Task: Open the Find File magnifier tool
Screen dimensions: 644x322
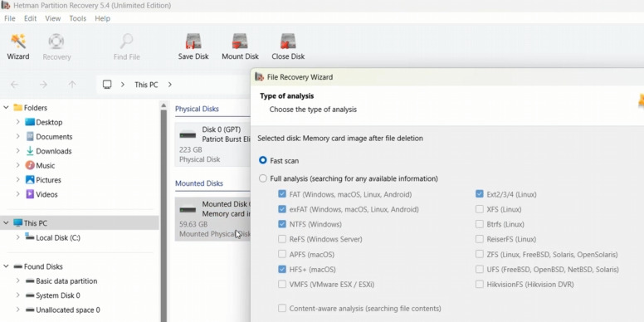Action: pyautogui.click(x=126, y=41)
